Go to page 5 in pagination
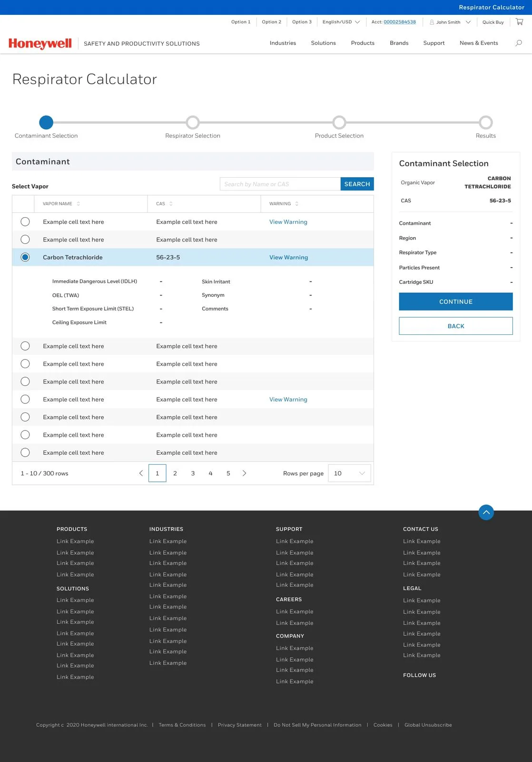 point(228,473)
